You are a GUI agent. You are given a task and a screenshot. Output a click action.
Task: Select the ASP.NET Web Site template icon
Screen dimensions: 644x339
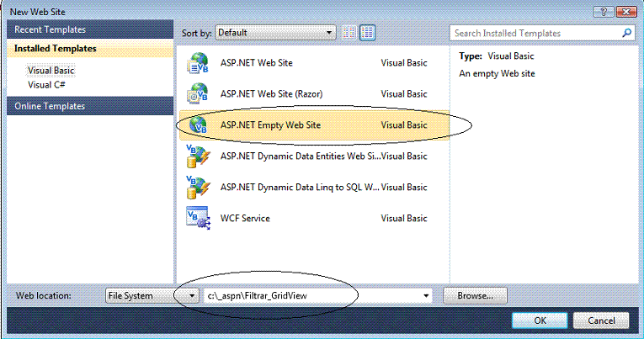point(198,63)
